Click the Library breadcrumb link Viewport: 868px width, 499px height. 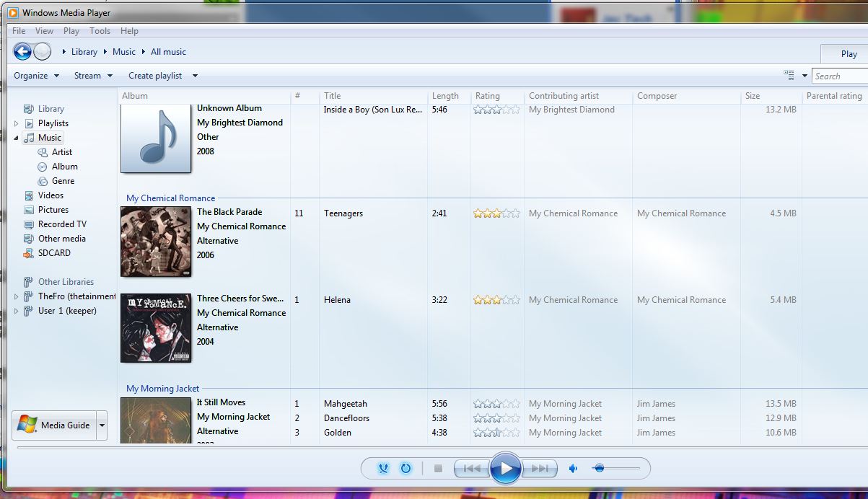point(84,52)
